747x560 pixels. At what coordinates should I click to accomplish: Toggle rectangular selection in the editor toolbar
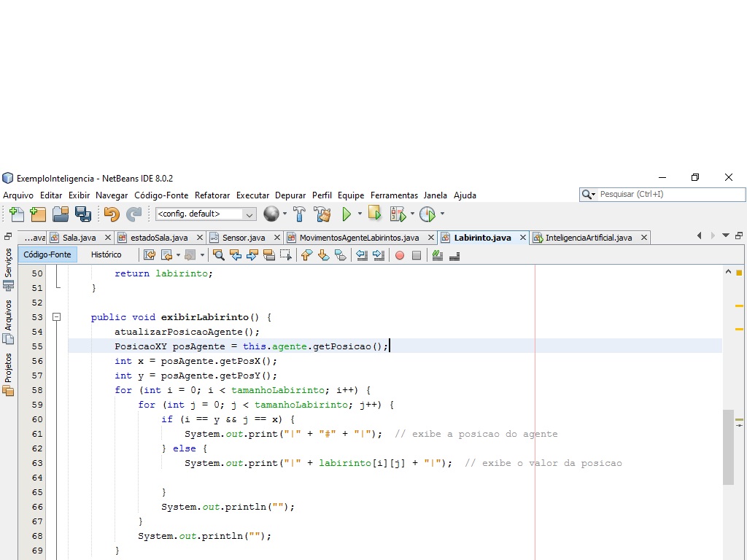tap(286, 255)
